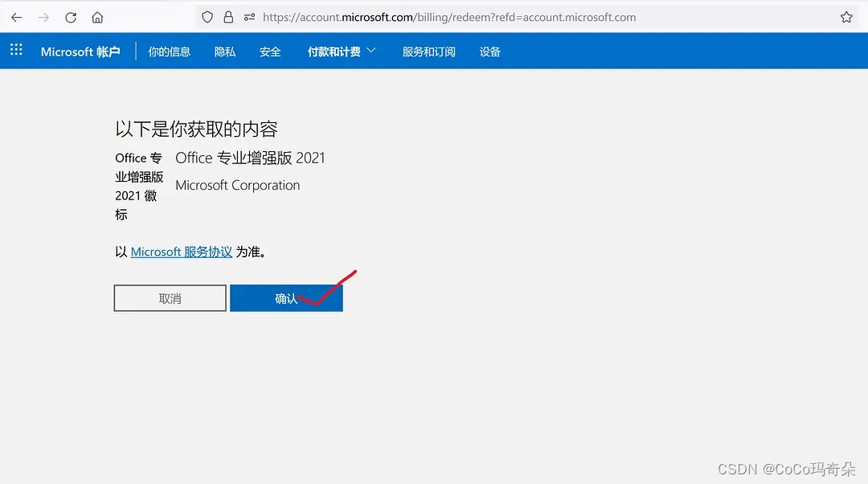Image resolution: width=868 pixels, height=484 pixels.
Task: Reload the page with the refresh icon
Action: tap(71, 18)
